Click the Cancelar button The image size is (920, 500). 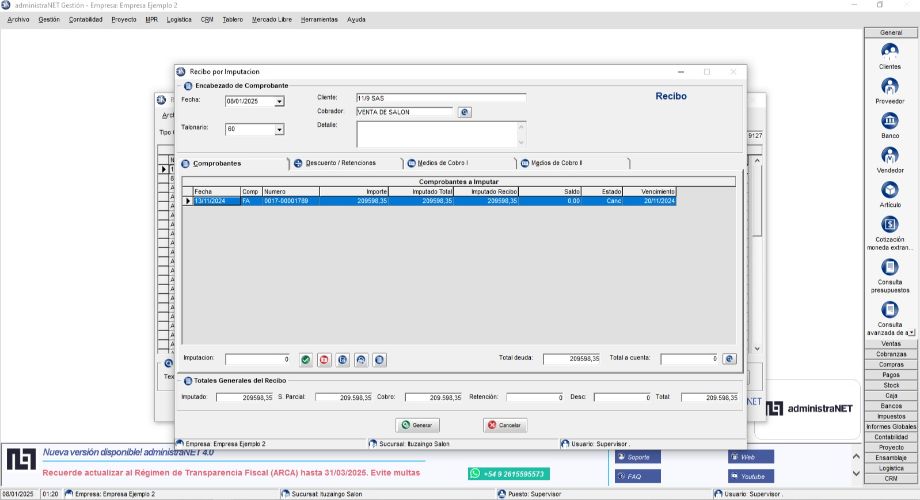tap(505, 425)
